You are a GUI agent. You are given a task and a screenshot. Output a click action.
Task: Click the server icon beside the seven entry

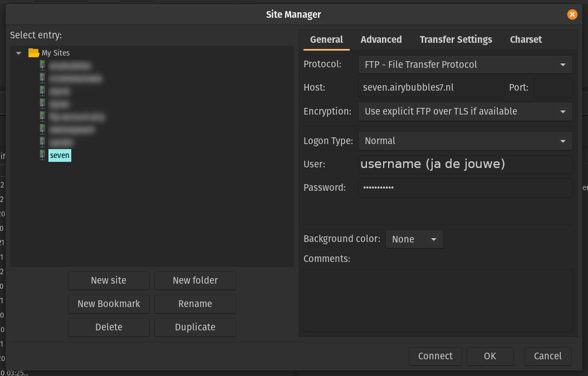click(x=43, y=155)
